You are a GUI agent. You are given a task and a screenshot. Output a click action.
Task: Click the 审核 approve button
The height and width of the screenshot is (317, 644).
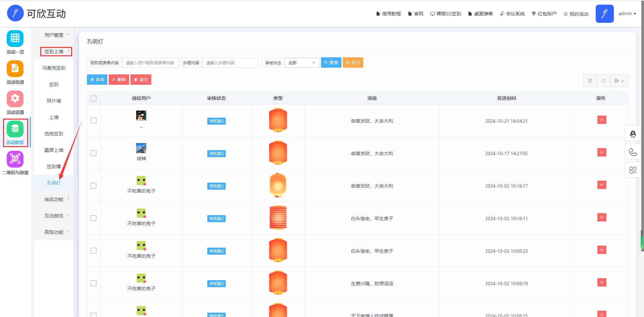pyautogui.click(x=97, y=80)
